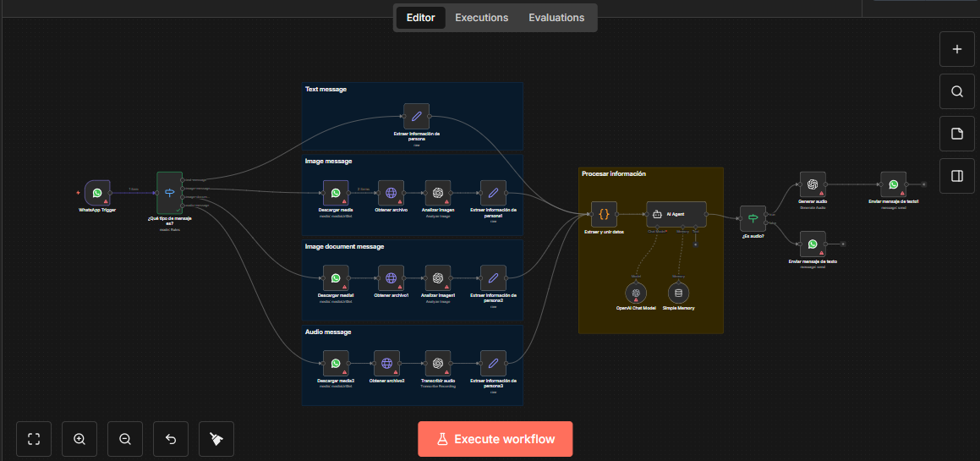Click the 'Generar audio' OpenAI node
This screenshot has height=461, width=980.
click(x=812, y=184)
